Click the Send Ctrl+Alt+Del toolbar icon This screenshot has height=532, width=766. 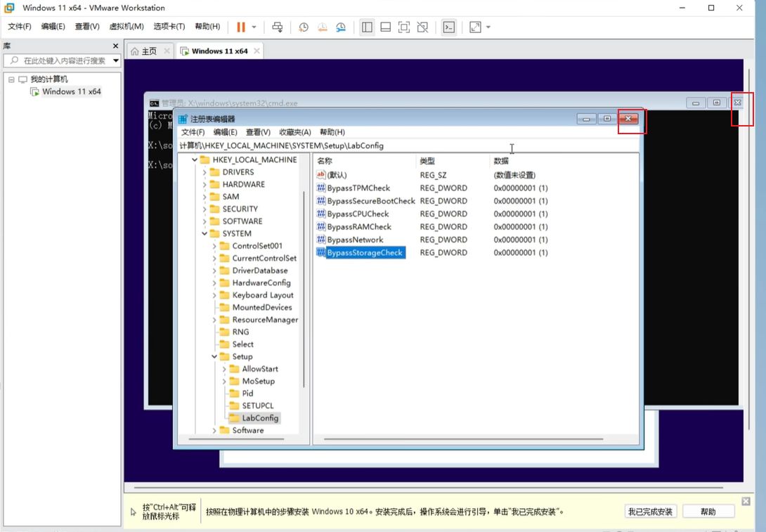click(278, 27)
